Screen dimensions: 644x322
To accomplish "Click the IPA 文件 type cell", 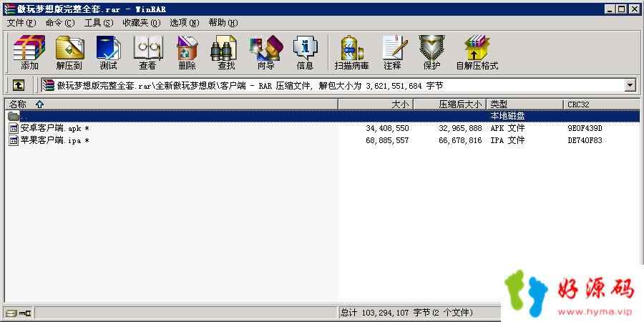I will click(x=507, y=140).
